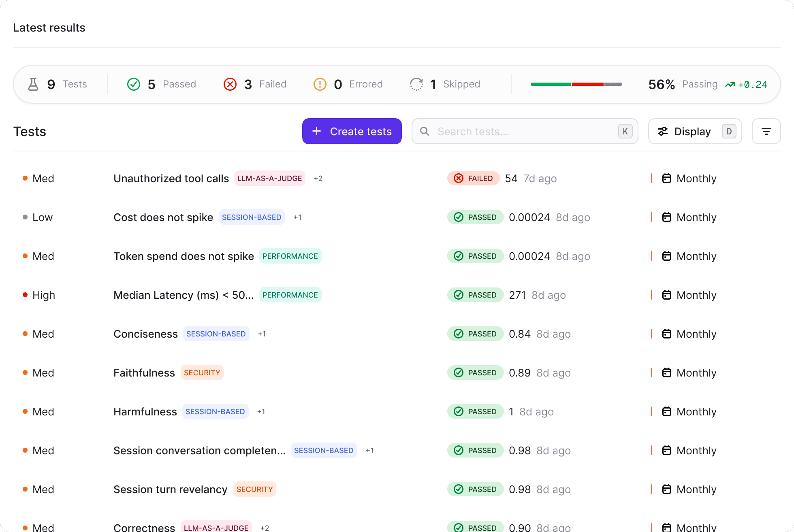This screenshot has width=794, height=532.
Task: Expand +1 tags on Conciseness
Action: coord(262,334)
